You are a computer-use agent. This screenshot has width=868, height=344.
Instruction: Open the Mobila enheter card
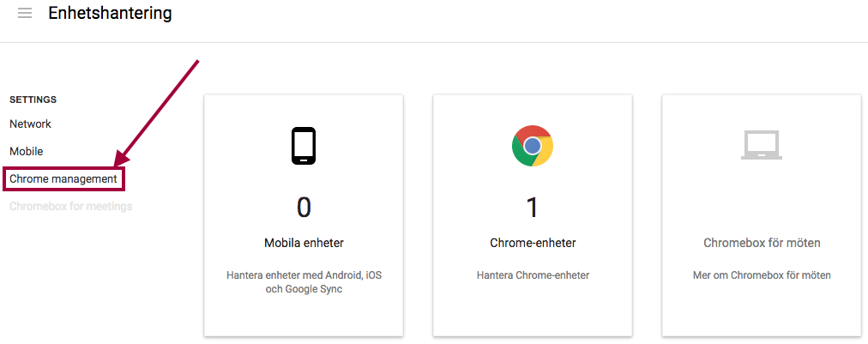point(304,215)
